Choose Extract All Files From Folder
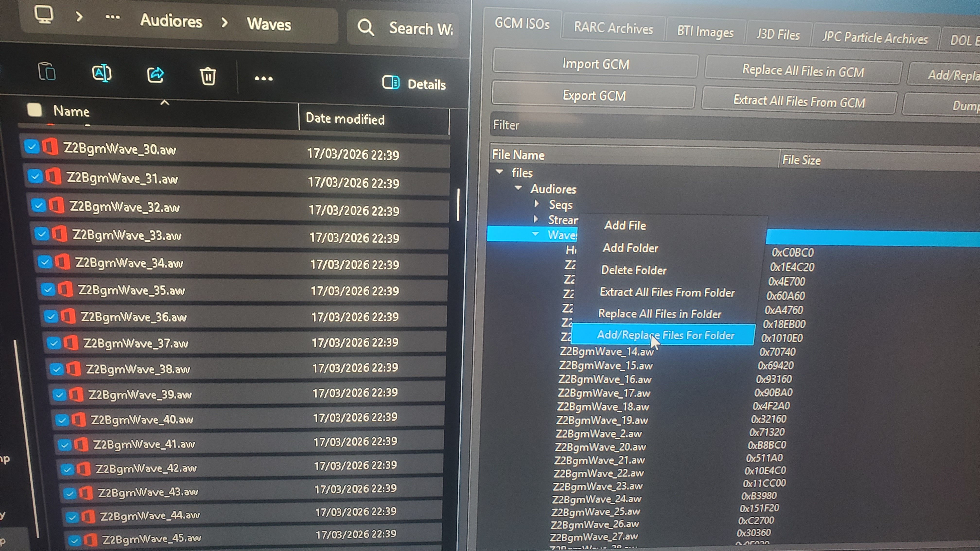Viewport: 980px width, 551px height. (667, 292)
